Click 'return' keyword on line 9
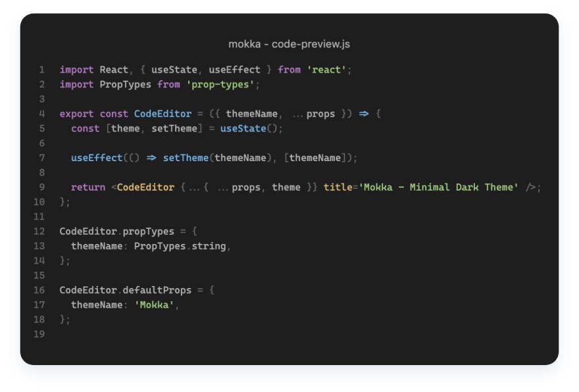579x392 pixels. [x=88, y=187]
